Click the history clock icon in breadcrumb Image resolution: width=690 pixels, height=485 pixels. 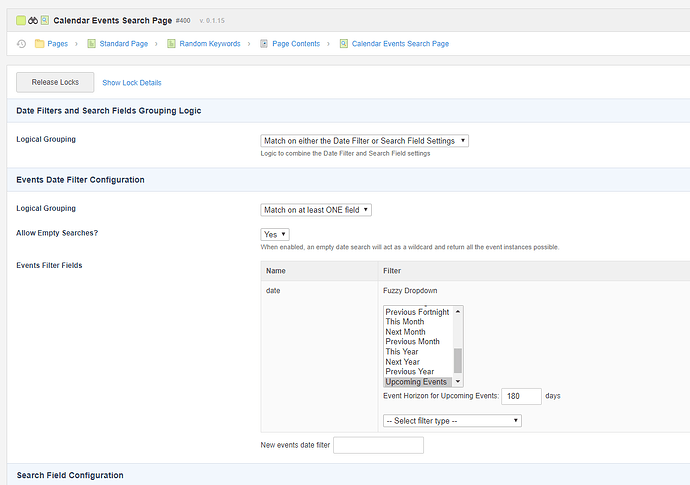[x=21, y=44]
